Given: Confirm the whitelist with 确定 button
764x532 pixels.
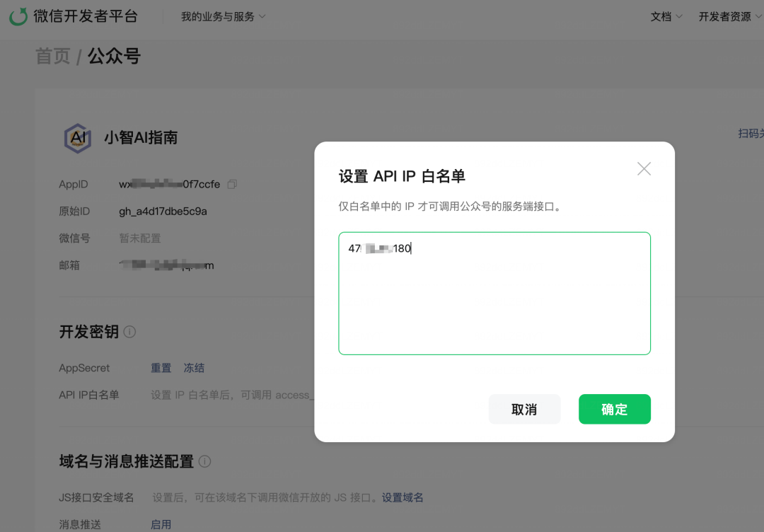Looking at the screenshot, I should (615, 409).
